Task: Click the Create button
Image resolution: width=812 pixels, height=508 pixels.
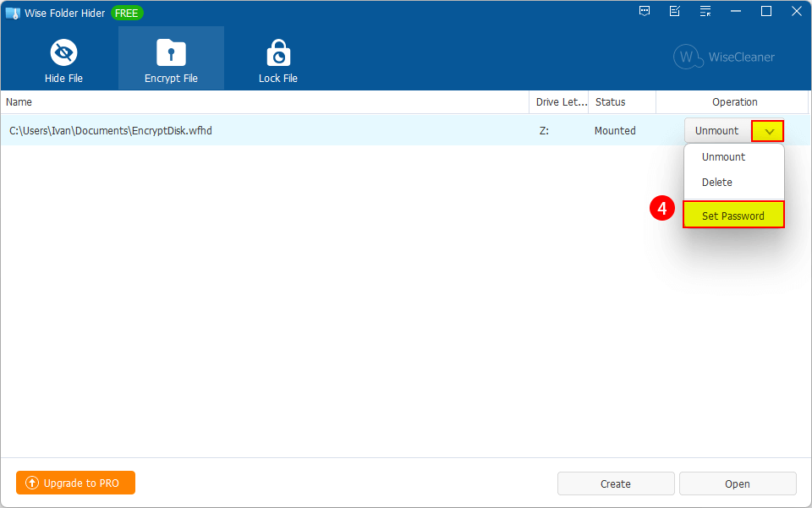Action: pos(616,483)
